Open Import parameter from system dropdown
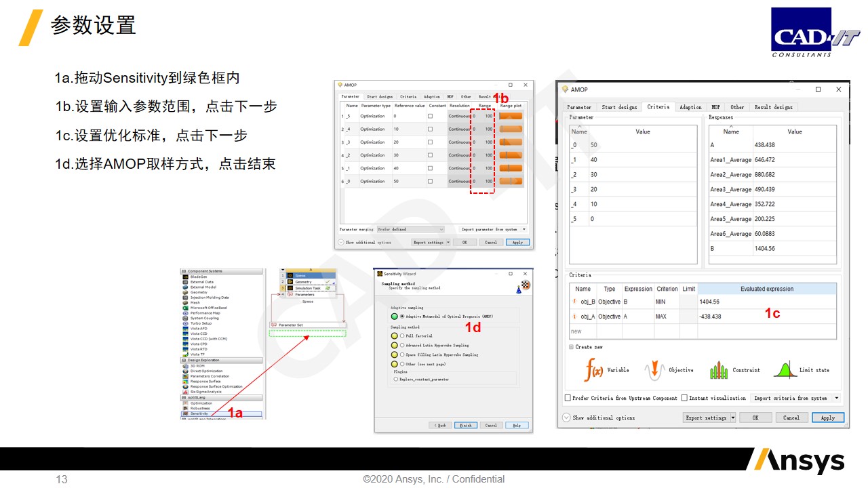868x488 pixels. coord(493,229)
